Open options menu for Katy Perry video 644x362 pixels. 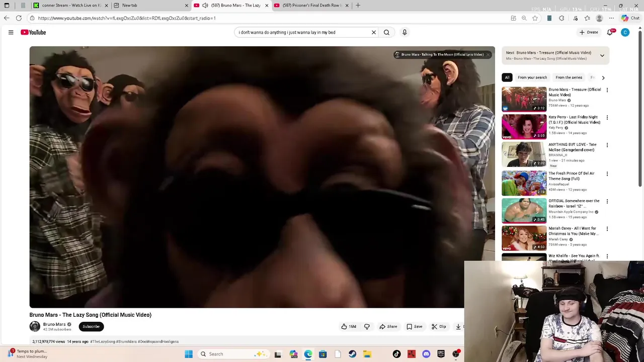(607, 118)
